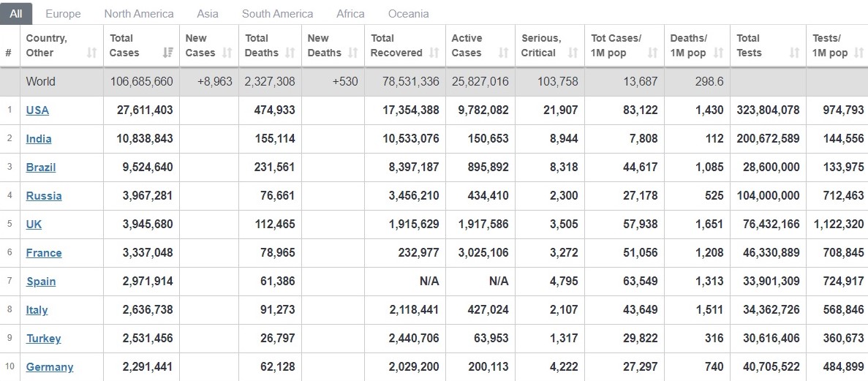Click Active Cases sort arrows icon
868x381 pixels.
pos(503,53)
